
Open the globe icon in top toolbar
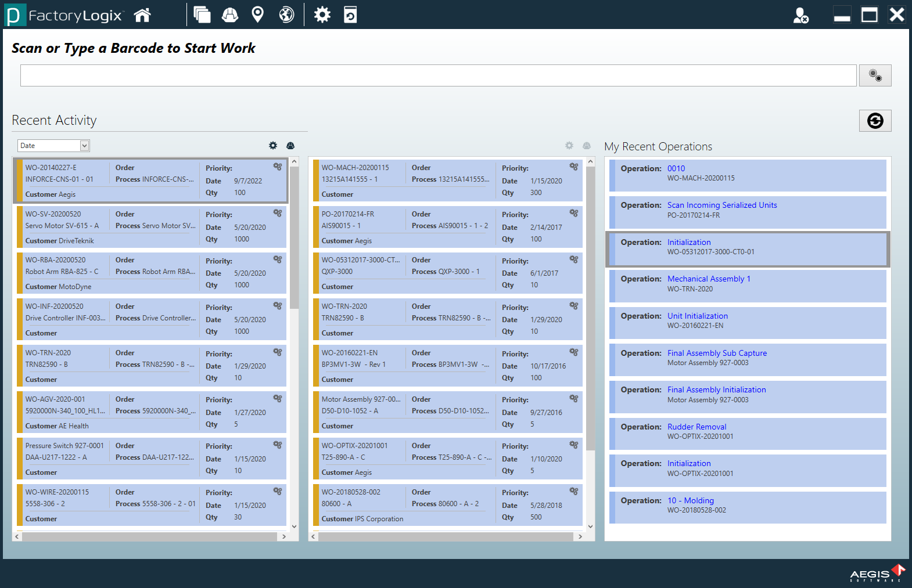tap(286, 15)
